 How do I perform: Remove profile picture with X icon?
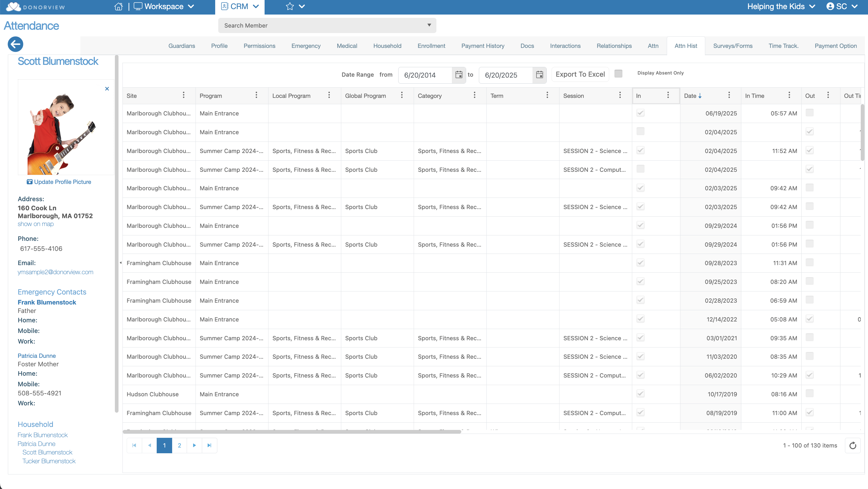[107, 88]
